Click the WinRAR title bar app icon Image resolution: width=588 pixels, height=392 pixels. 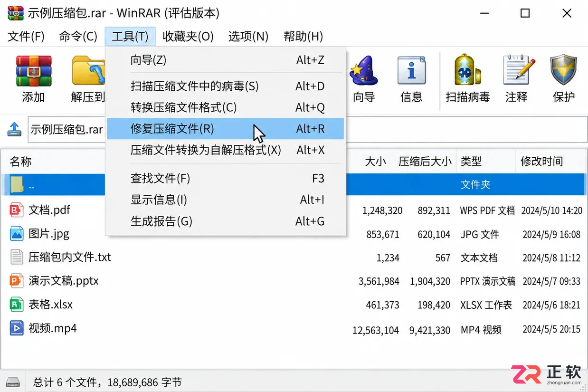pyautogui.click(x=16, y=13)
